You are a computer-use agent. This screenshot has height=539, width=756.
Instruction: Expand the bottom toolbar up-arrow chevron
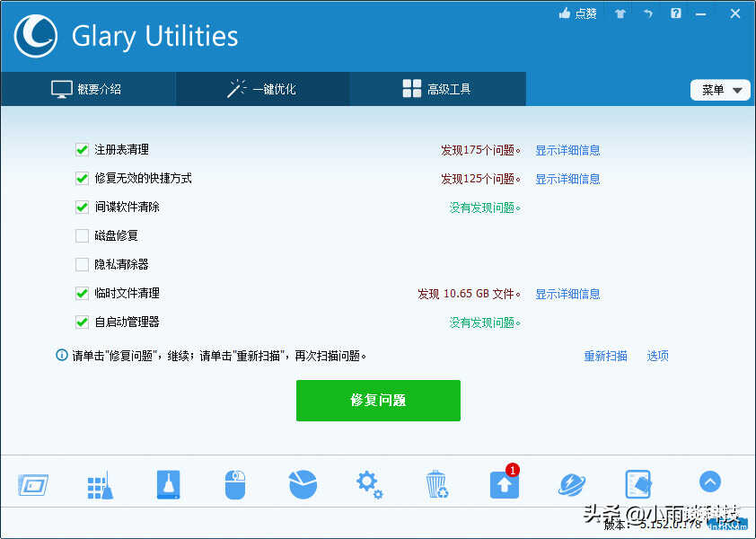click(x=709, y=482)
